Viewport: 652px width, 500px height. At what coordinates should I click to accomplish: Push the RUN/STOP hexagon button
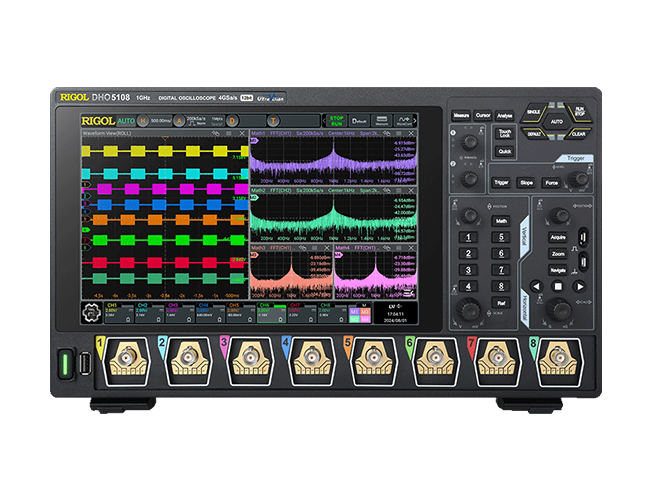click(579, 112)
